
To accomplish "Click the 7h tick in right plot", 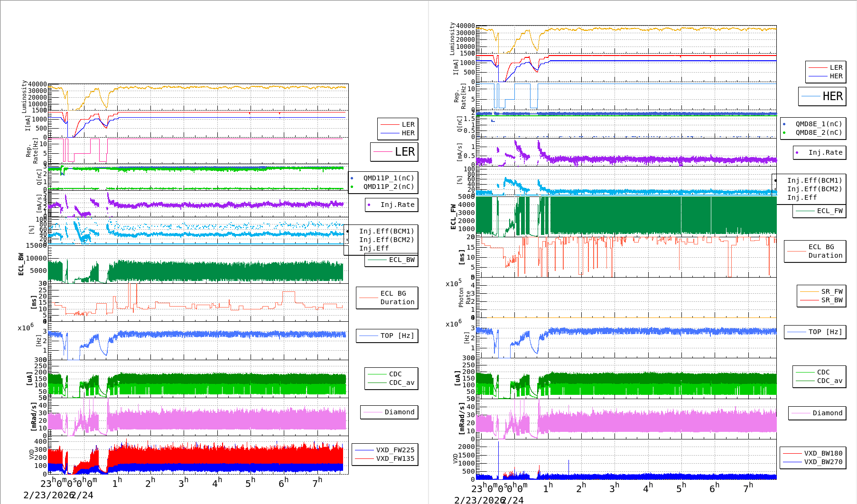I will pyautogui.click(x=748, y=488).
